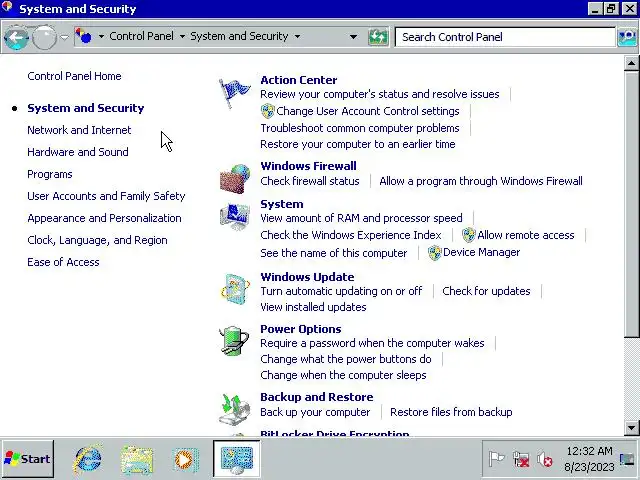Click Check firewall status

310,181
